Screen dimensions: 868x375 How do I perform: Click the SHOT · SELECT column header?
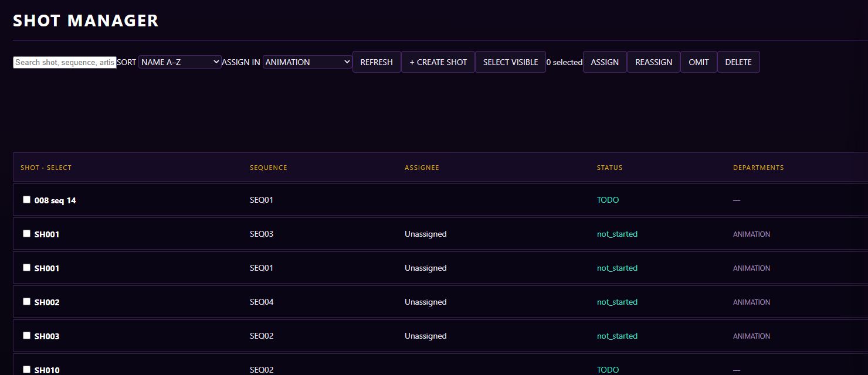pyautogui.click(x=46, y=168)
